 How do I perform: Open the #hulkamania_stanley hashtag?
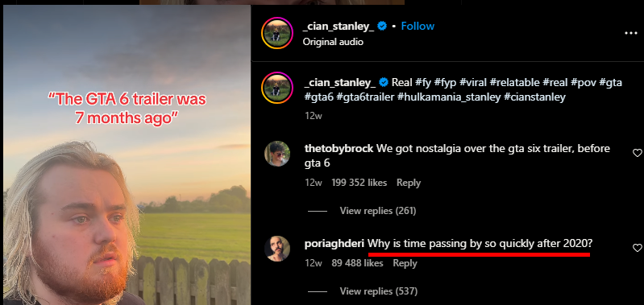[449, 97]
